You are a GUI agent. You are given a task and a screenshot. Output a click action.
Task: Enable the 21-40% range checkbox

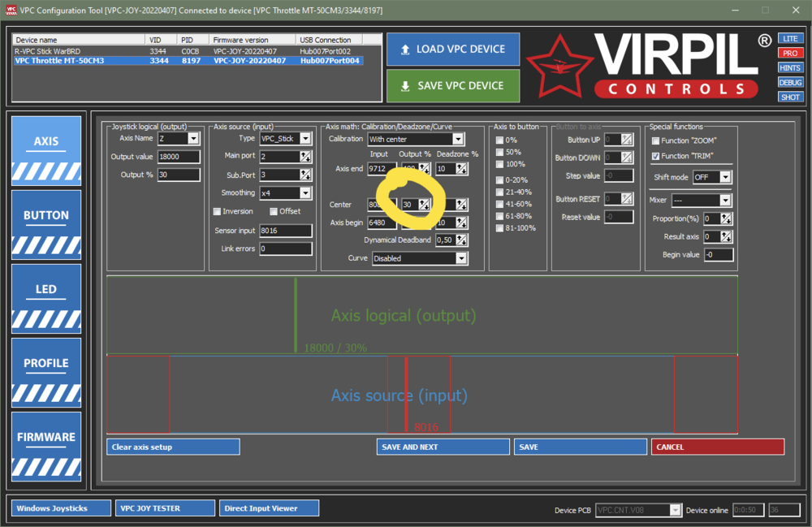[x=499, y=192]
